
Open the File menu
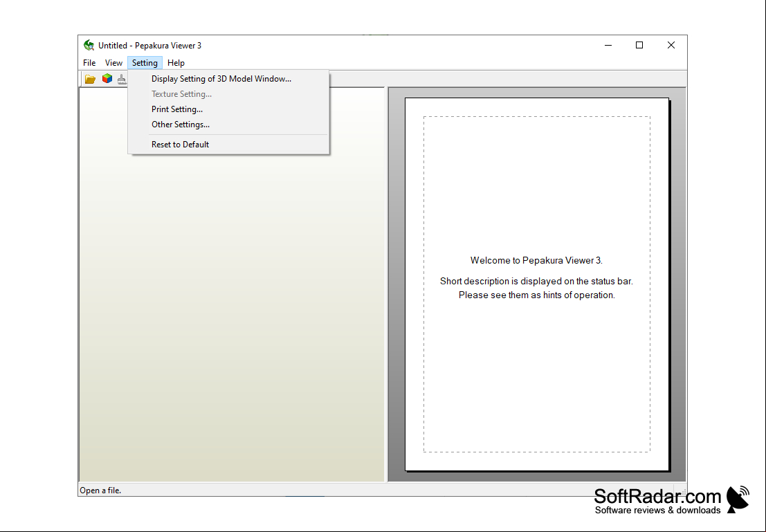click(89, 62)
